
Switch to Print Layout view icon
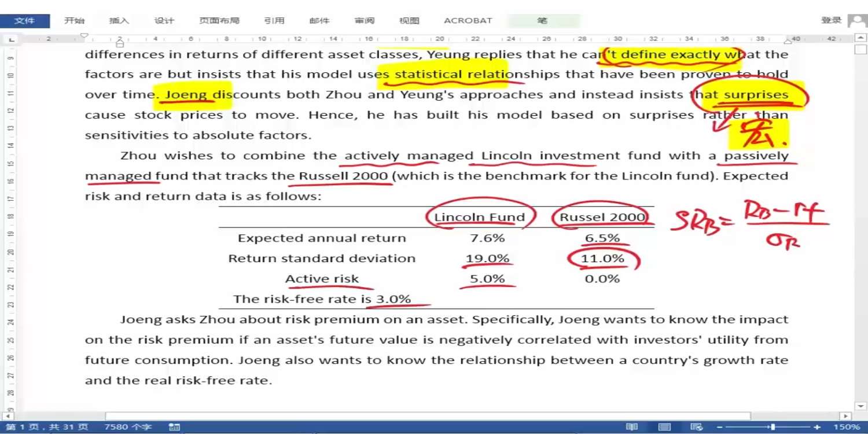(665, 427)
